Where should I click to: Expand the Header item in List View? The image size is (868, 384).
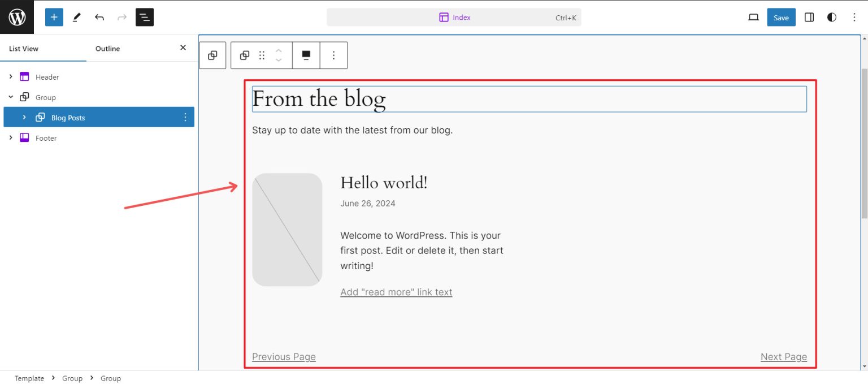[x=11, y=76]
